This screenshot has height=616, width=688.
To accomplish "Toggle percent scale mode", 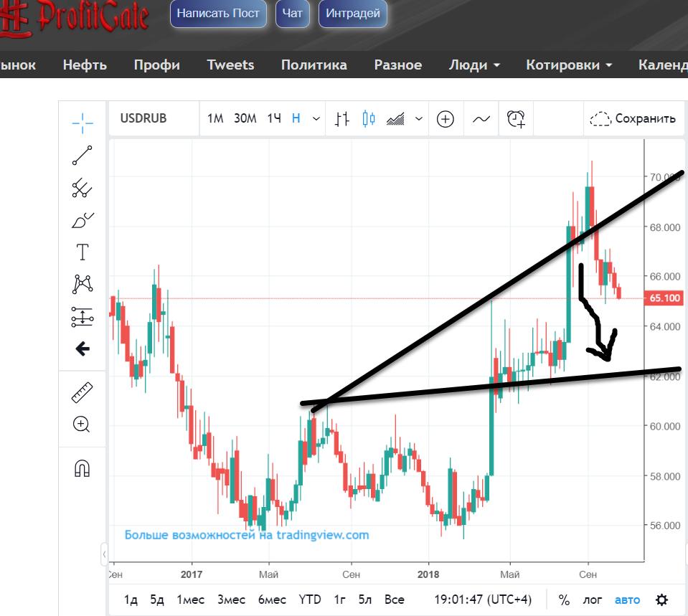I will (x=565, y=600).
